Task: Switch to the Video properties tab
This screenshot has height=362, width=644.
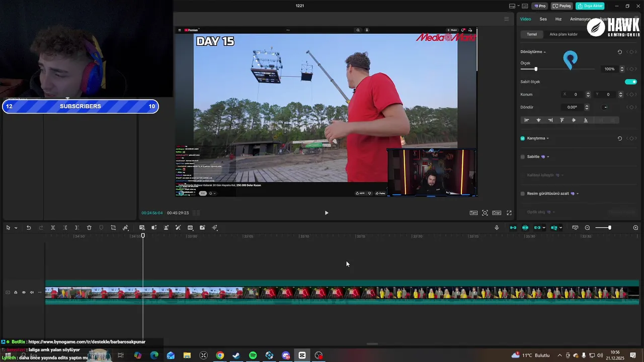Action: point(525,19)
